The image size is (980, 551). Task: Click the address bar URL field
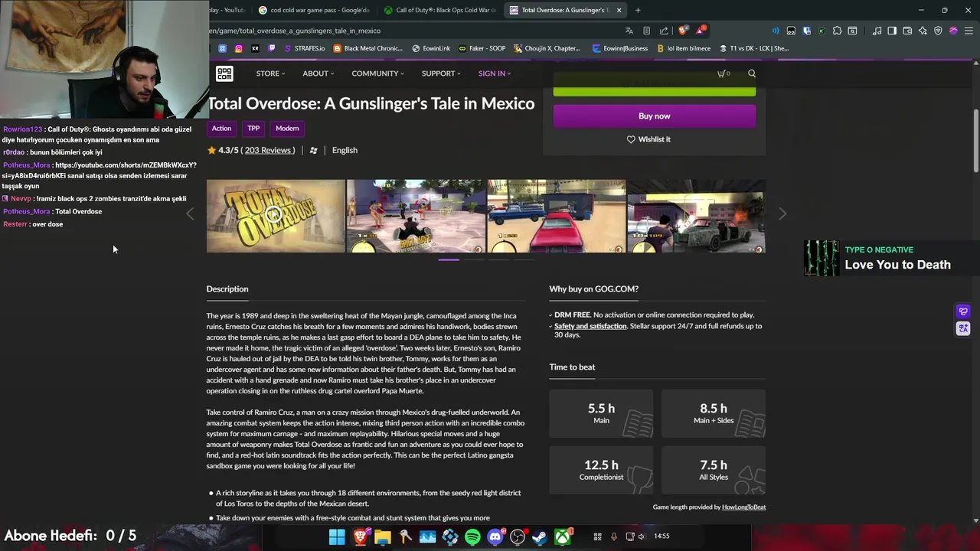tap(413, 31)
